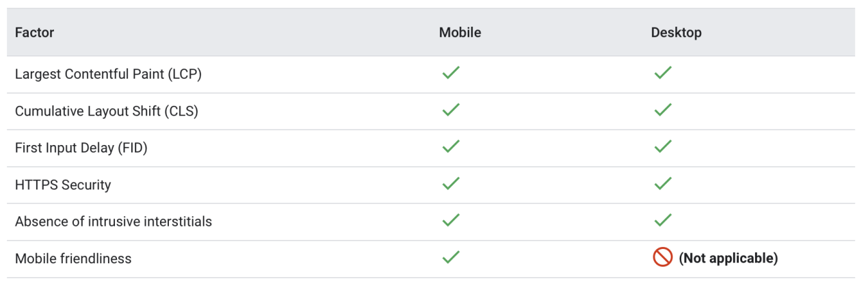Click the Mobile checkmark for Cumulative Layout Shift

(450, 110)
